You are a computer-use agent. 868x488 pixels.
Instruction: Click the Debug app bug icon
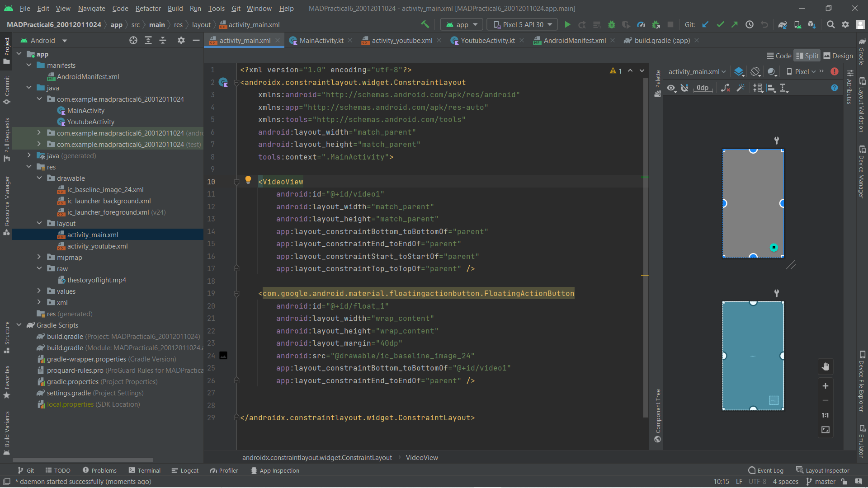(612, 25)
